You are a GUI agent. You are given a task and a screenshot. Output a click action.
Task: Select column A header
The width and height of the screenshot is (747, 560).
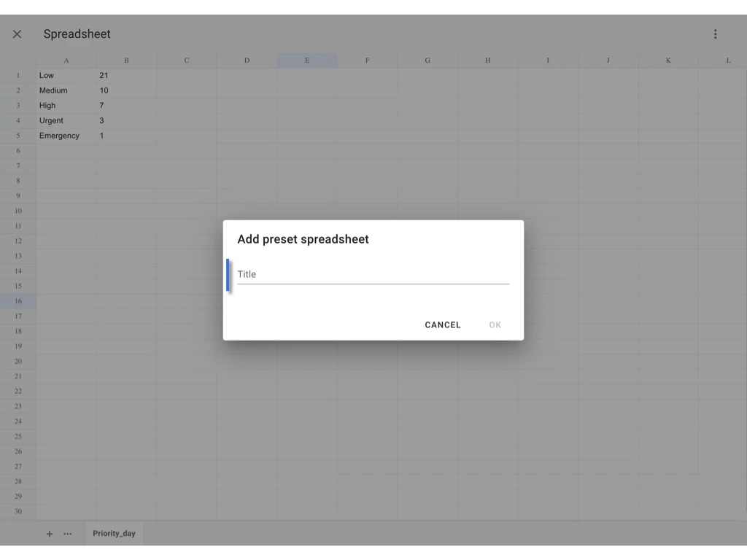[x=66, y=60]
